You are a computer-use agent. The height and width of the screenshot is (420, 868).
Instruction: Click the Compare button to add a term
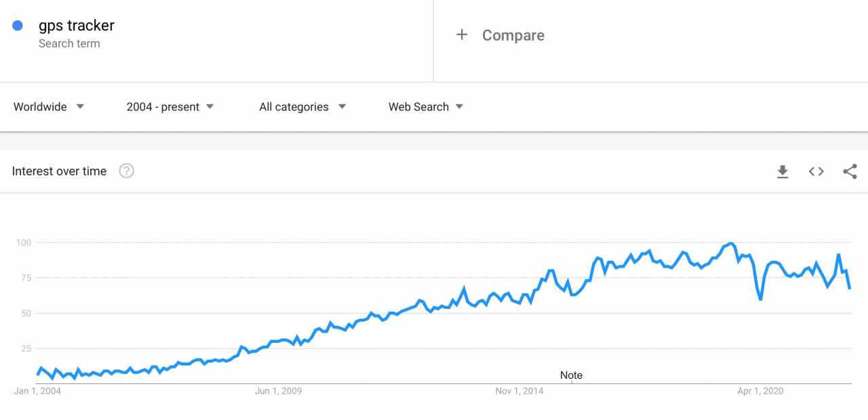513,35
